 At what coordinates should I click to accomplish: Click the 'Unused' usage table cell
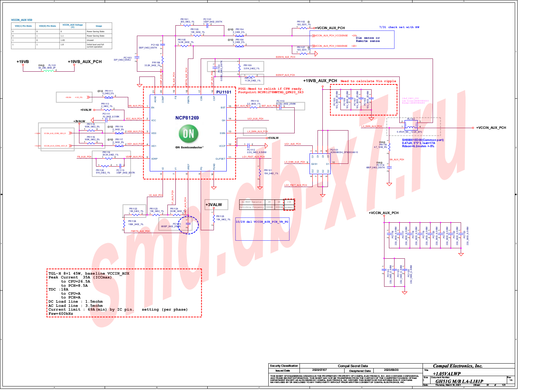coord(99,40)
